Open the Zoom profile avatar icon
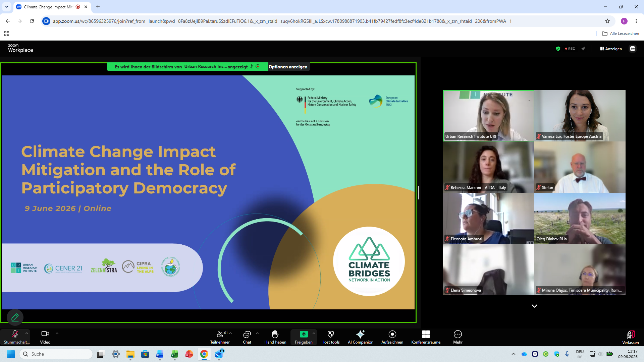 click(633, 49)
